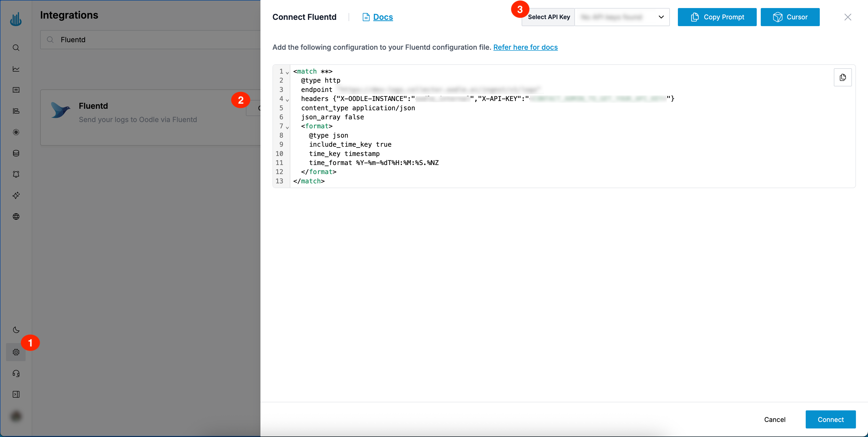Open the Kubernetes integration view
The image size is (868, 437).
[x=16, y=132]
